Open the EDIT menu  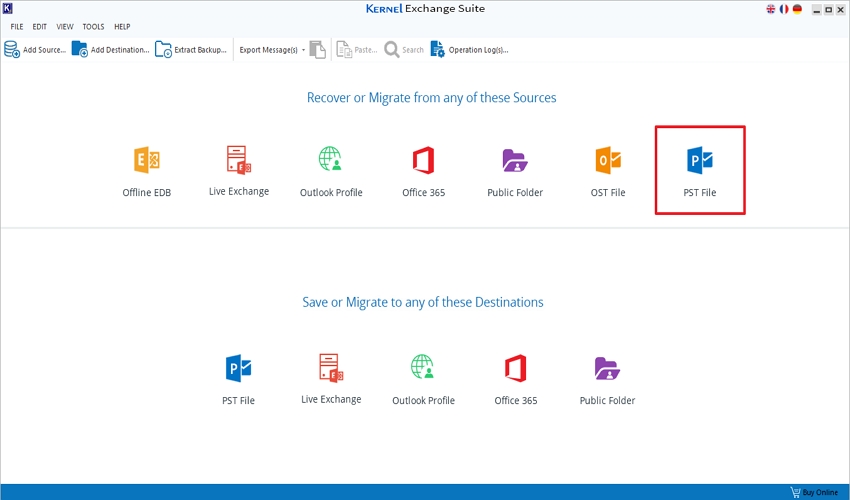[40, 27]
